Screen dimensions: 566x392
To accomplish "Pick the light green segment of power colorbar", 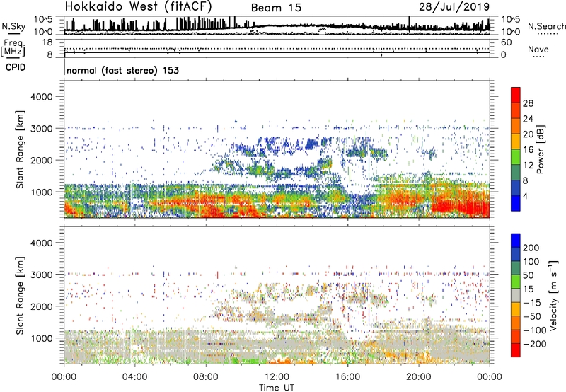I will coord(516,156).
